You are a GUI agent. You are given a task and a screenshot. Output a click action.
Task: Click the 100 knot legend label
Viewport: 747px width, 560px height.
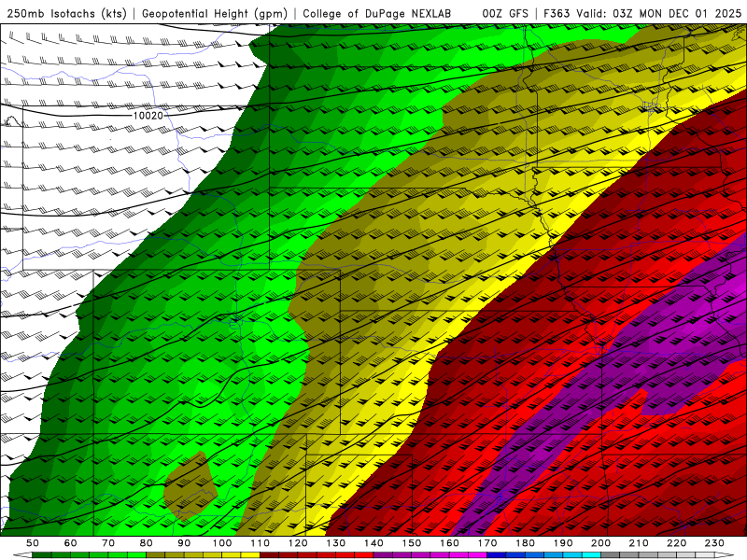222,543
